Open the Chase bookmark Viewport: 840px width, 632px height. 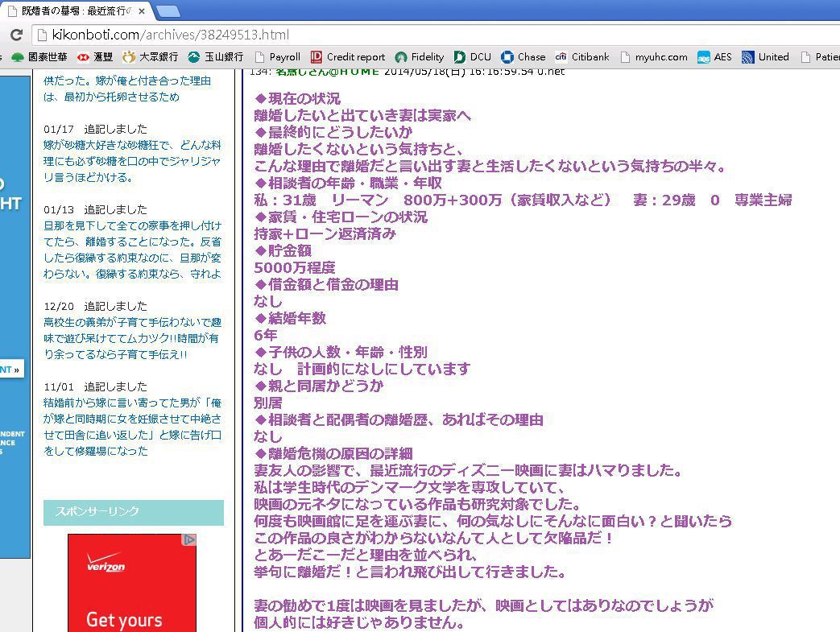[x=523, y=57]
